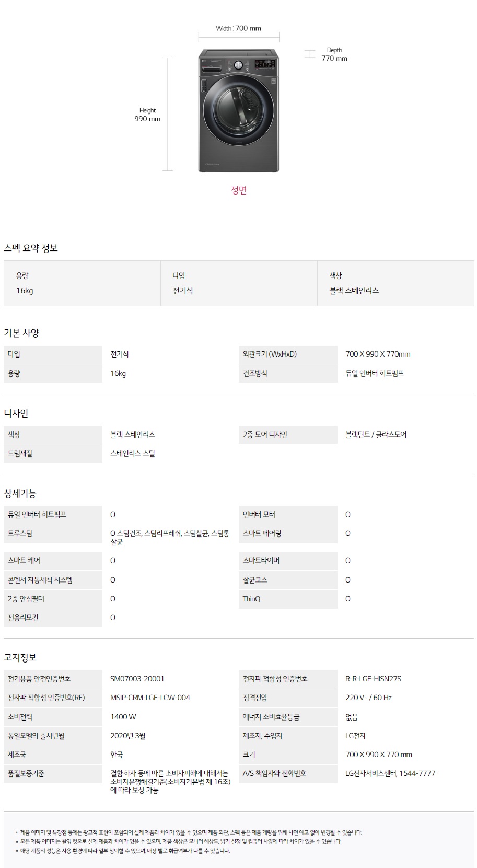Click the ThinQ feature row label
This screenshot has width=477, height=868.
coord(288,599)
